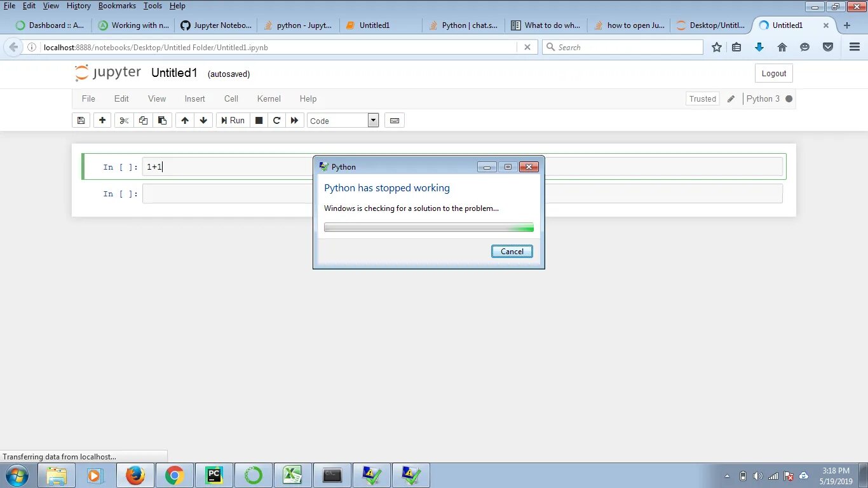Switch to the Working with n... tab
The image size is (868, 488).
133,25
